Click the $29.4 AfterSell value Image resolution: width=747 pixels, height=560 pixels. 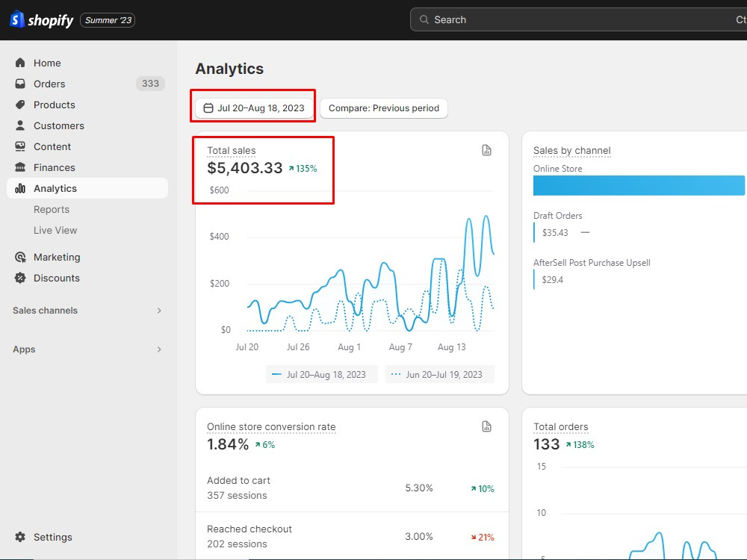552,280
